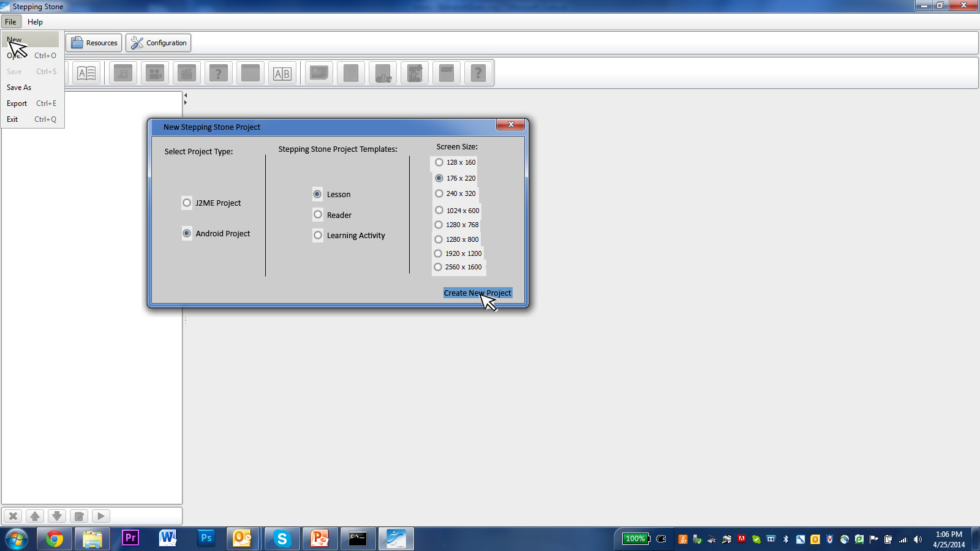Select the J2ME Project radio button
The height and width of the screenshot is (551, 980).
pyautogui.click(x=187, y=203)
